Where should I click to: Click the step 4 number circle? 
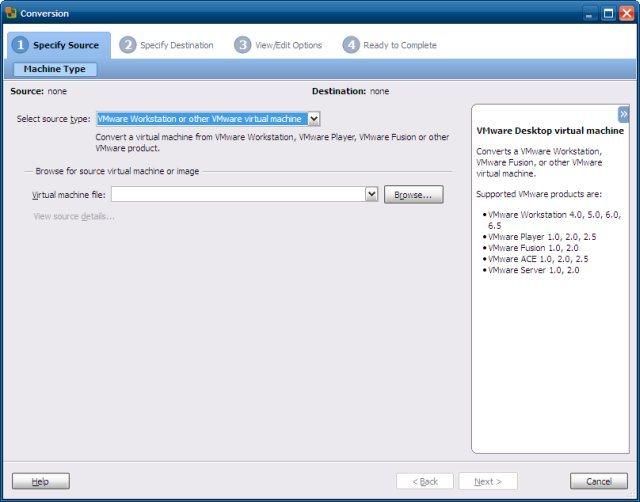tap(351, 45)
